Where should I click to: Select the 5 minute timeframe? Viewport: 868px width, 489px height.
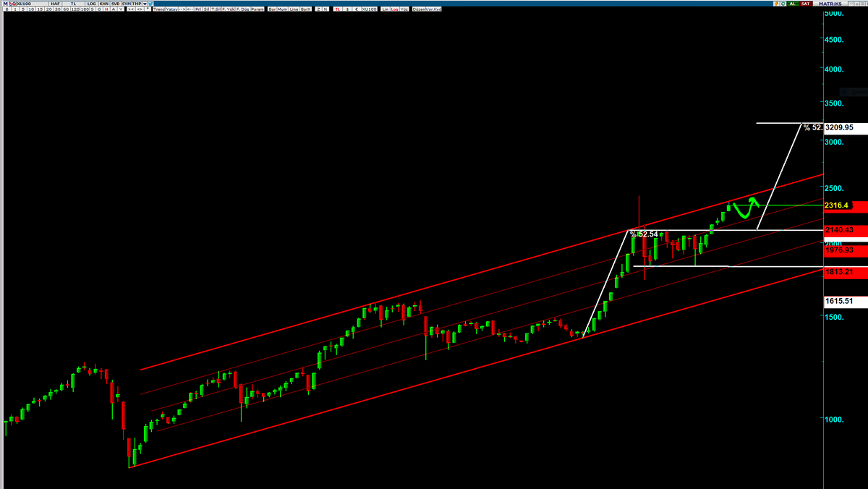pos(23,9)
